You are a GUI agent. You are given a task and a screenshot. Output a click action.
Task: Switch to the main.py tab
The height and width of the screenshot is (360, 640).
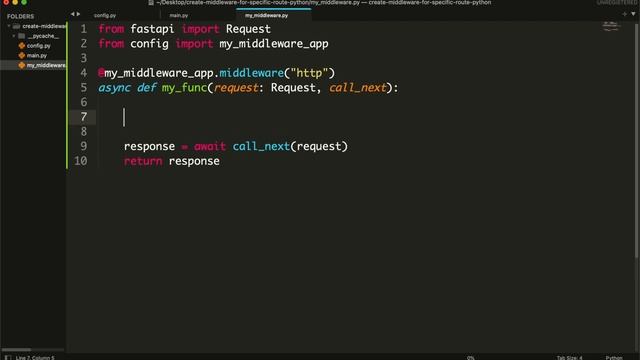click(x=179, y=16)
